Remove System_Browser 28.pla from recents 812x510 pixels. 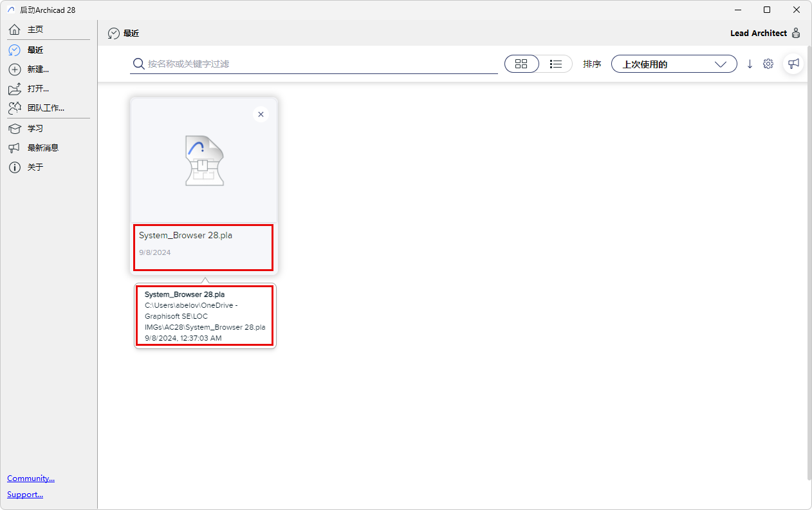pyautogui.click(x=261, y=114)
